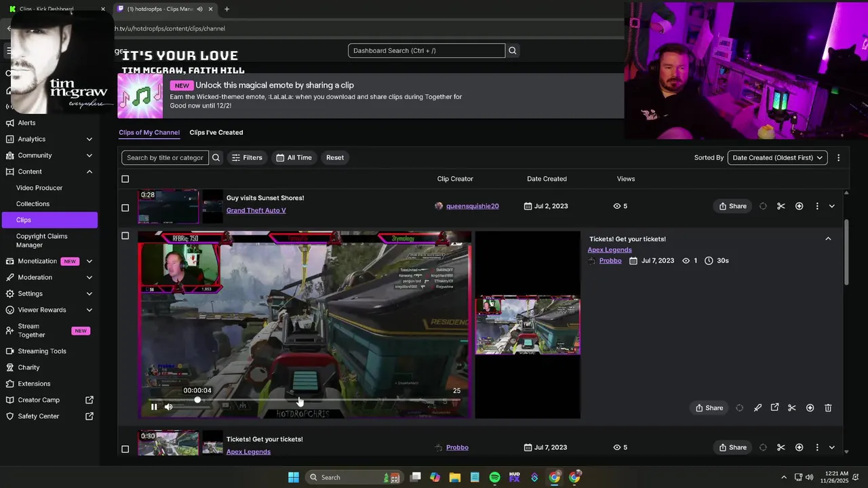Check the Guy visits Sunset Shores clip checkbox
This screenshot has width=868, height=488.
coord(125,207)
